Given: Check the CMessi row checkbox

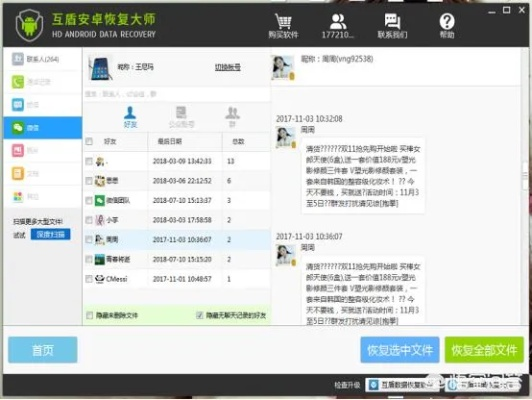Looking at the screenshot, I should click(x=89, y=279).
